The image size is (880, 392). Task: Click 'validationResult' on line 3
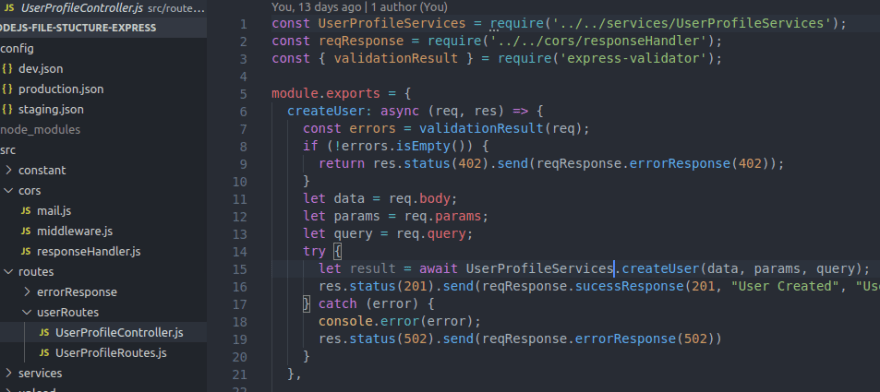coord(396,58)
